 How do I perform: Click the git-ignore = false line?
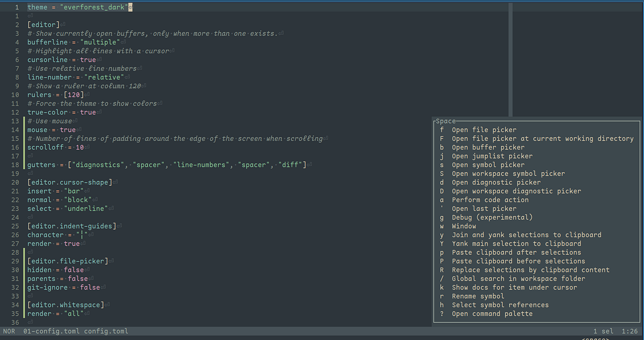point(63,287)
